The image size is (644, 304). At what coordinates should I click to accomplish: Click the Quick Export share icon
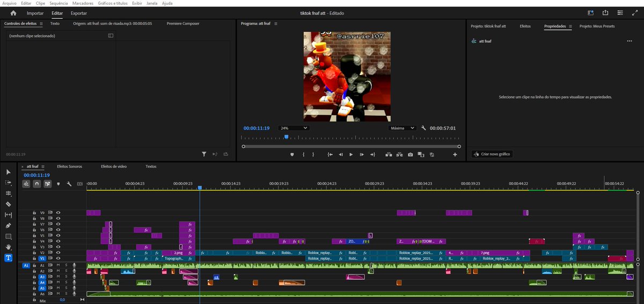pos(605,13)
